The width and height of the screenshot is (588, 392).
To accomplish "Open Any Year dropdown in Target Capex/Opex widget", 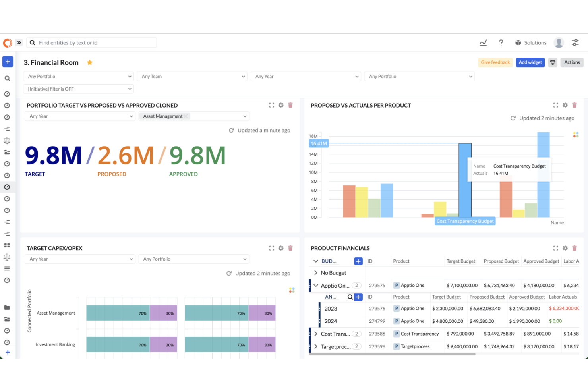I will 80,259.
